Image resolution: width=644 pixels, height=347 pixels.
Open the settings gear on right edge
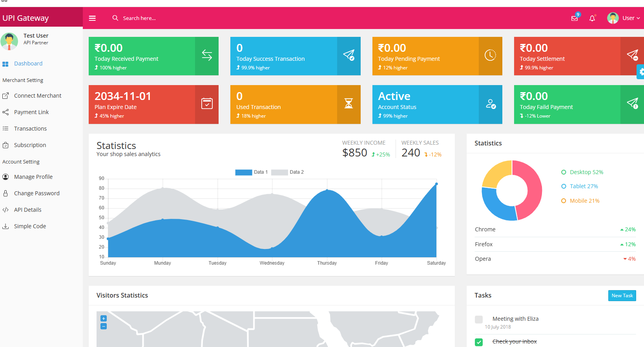[x=641, y=72]
